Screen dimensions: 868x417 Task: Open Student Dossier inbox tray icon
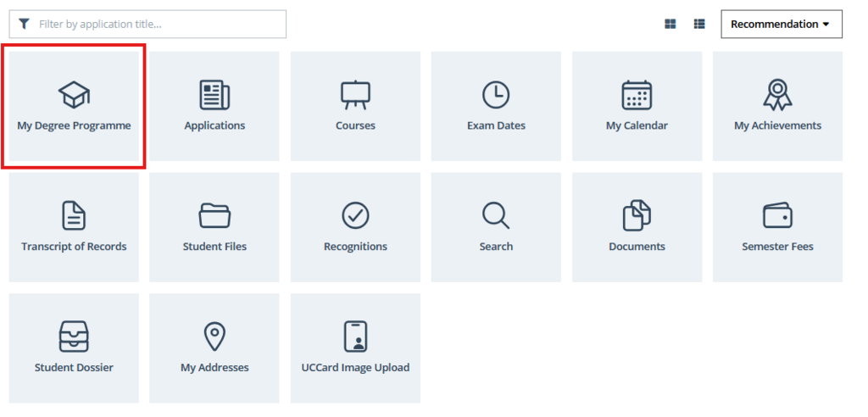pos(74,336)
